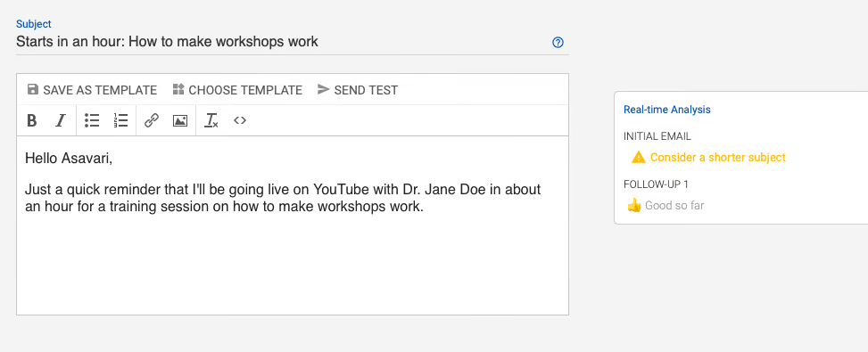Insert a bulleted list
Viewport: 868px width, 352px height.
coord(92,120)
